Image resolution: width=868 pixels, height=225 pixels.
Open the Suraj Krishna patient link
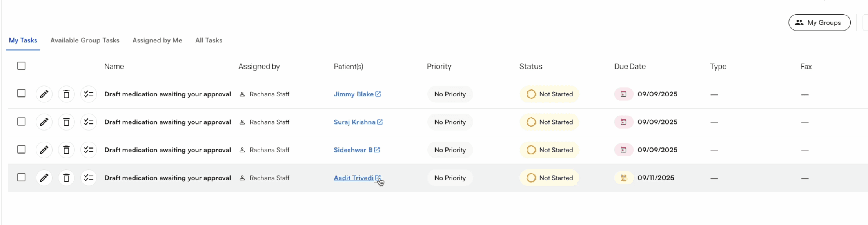(354, 122)
